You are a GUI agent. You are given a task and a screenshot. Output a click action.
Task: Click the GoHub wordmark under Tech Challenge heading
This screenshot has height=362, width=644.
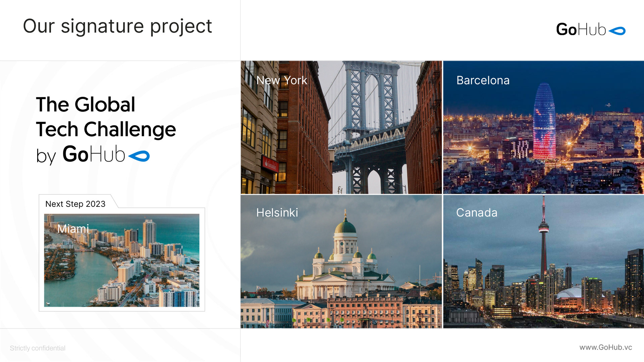[x=94, y=155]
